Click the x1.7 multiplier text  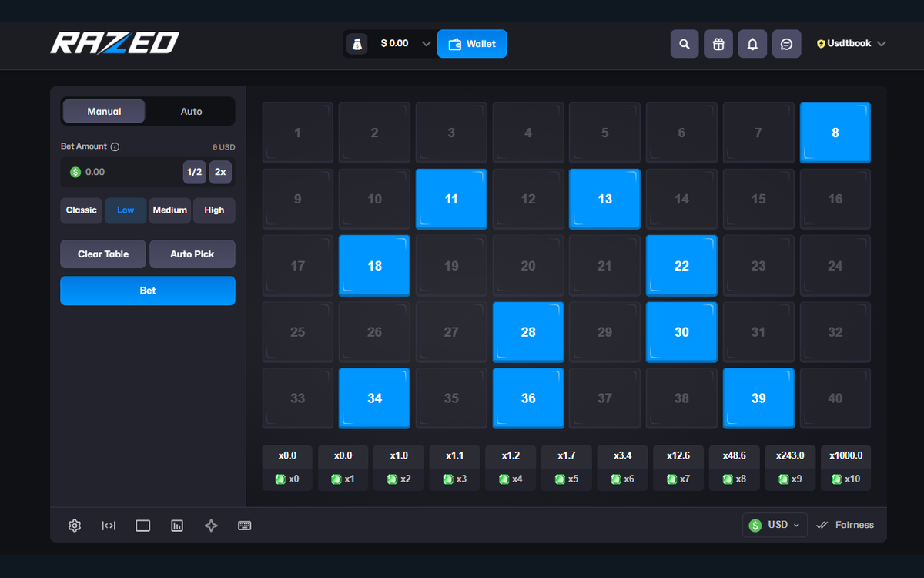point(567,455)
